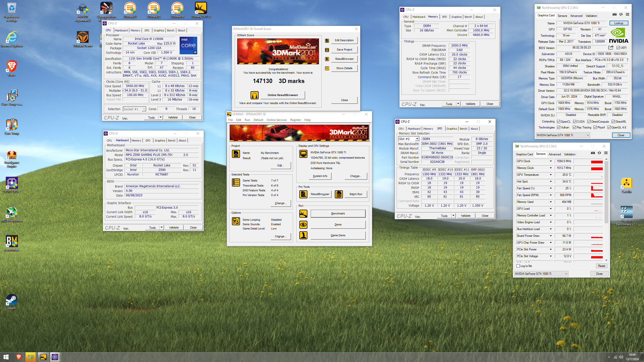Viewport: 644px width, 362px height.
Task: Click the GPU Clock sensor graph
Action: click(588, 161)
